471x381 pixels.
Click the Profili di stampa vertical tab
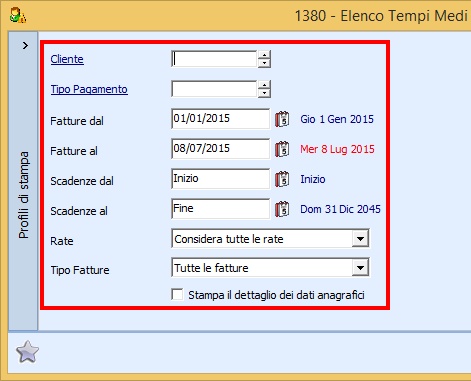23,195
